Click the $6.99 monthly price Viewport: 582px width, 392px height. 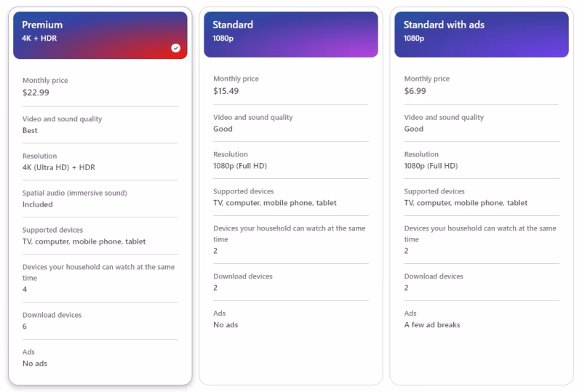click(415, 92)
